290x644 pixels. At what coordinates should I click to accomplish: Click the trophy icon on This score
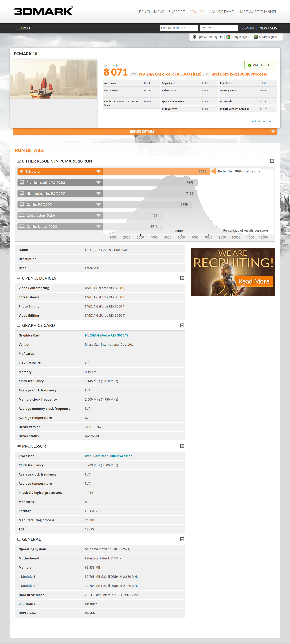21,172
